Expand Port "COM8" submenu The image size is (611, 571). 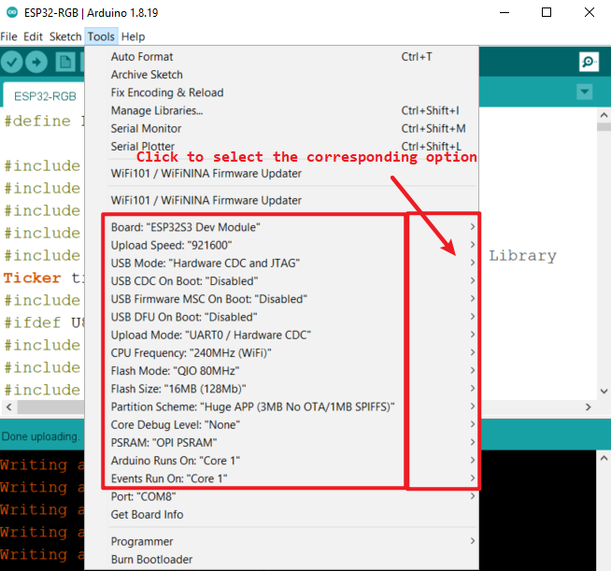click(281, 497)
